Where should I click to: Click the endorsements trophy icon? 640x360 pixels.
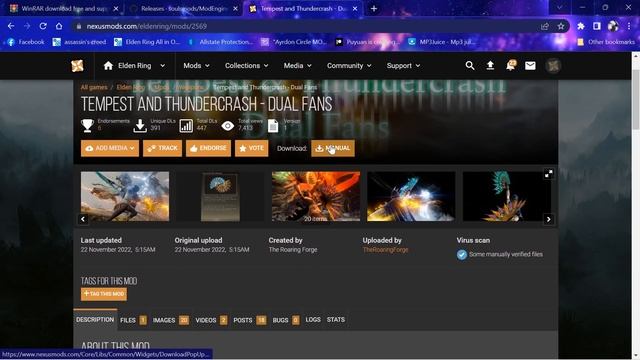pyautogui.click(x=87, y=125)
